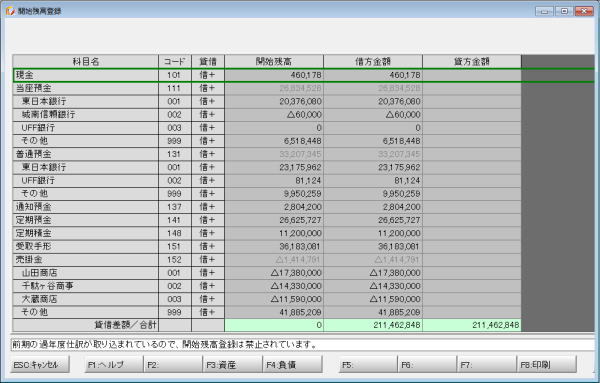Jump to assets with the F3:資産 button
Viewport: 600px width, 383px height.
[x=232, y=365]
